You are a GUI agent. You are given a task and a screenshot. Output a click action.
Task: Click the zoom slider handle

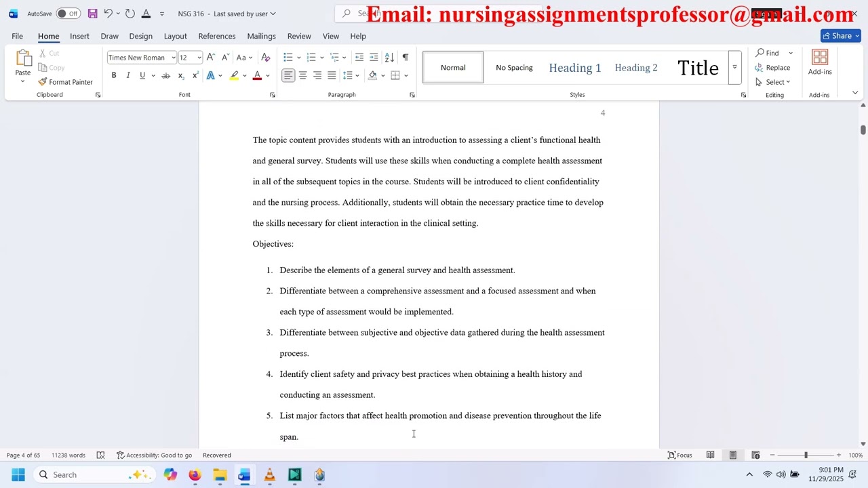pyautogui.click(x=806, y=455)
